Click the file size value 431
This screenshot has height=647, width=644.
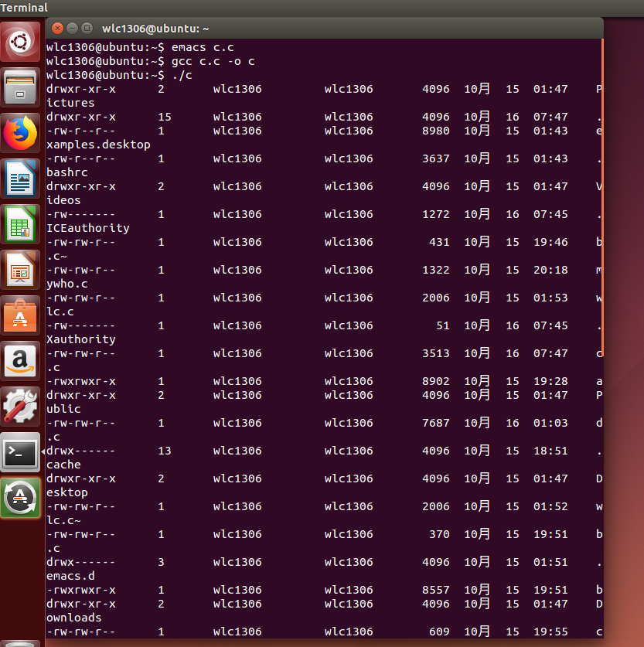439,242
